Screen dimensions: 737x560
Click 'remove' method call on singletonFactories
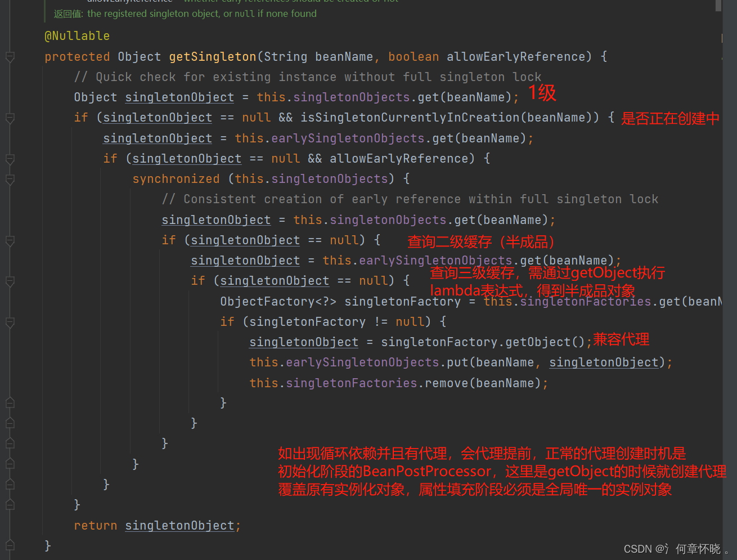(x=447, y=383)
